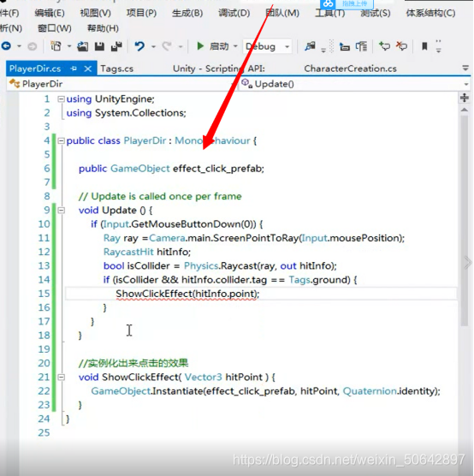
Task: Open the Navigate Backward history dropdown
Action: (x=19, y=46)
